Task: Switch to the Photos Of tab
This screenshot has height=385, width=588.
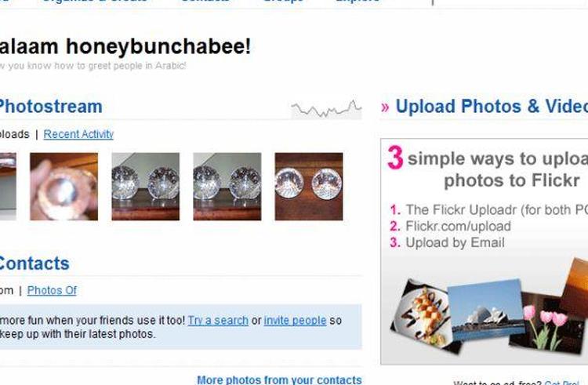Action: point(52,291)
